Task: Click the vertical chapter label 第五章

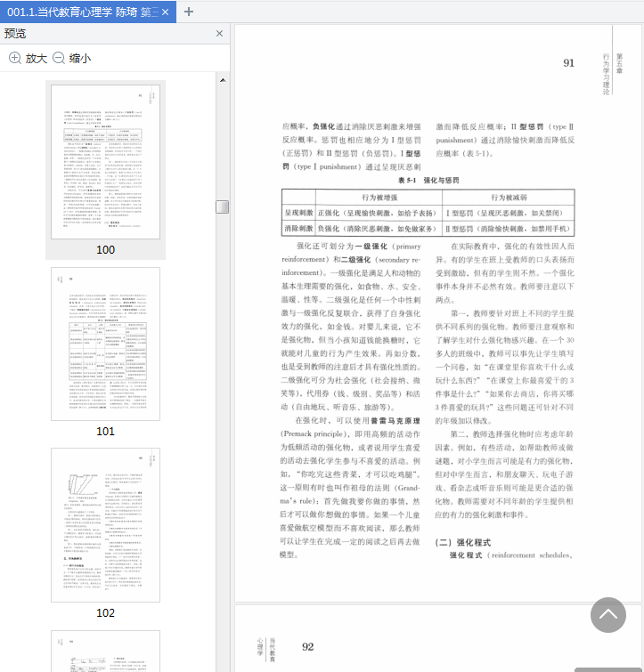Action: click(619, 63)
